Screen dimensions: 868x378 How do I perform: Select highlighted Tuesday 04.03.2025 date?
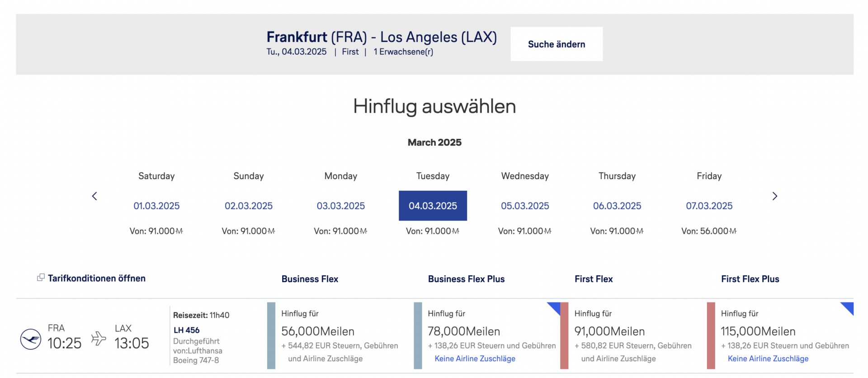coord(433,206)
